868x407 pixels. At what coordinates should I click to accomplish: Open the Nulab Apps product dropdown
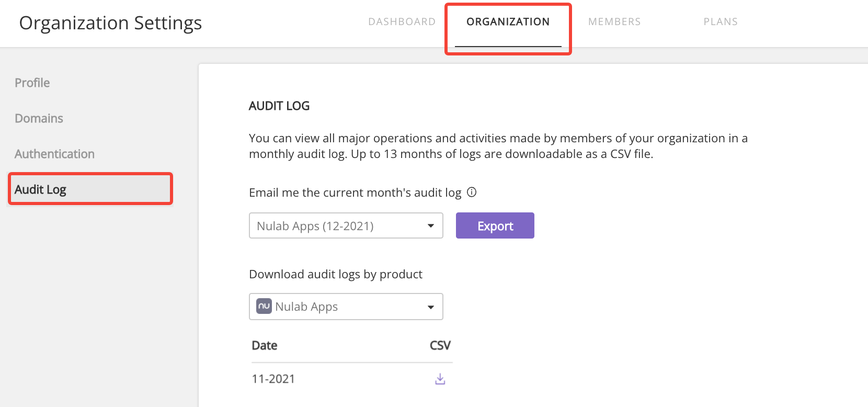tap(346, 307)
